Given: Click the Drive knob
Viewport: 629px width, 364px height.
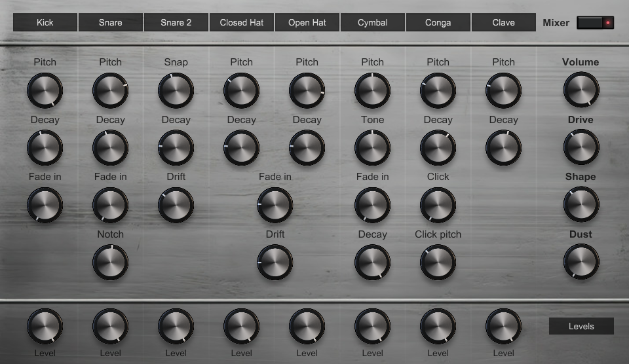Looking at the screenshot, I should click(581, 147).
